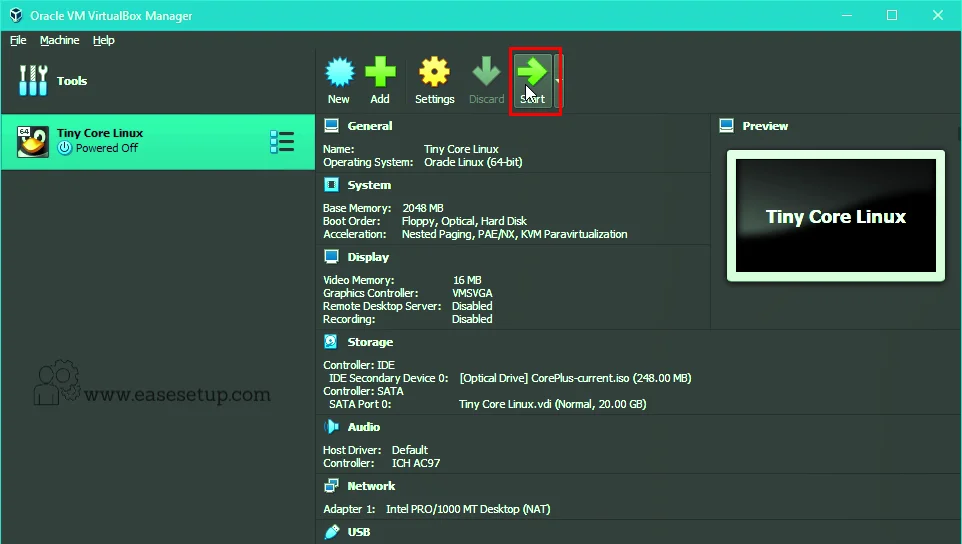Click the acceleration value 'Nested Paging, PAE/NX, KVM Paravirtualization'

click(515, 234)
